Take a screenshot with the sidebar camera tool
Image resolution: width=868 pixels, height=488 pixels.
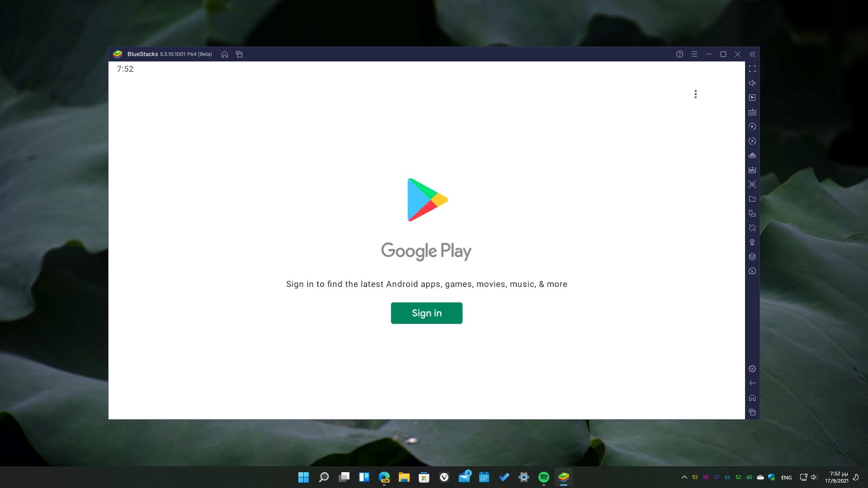point(752,184)
